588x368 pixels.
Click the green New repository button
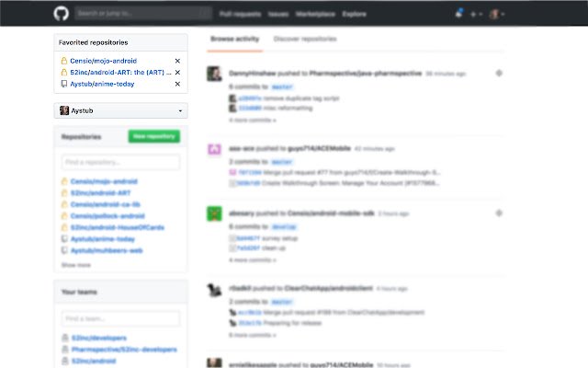click(x=154, y=136)
